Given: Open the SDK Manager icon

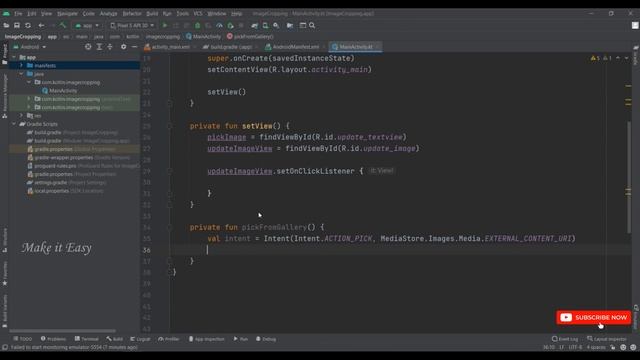Looking at the screenshot, I should tap(276, 25).
